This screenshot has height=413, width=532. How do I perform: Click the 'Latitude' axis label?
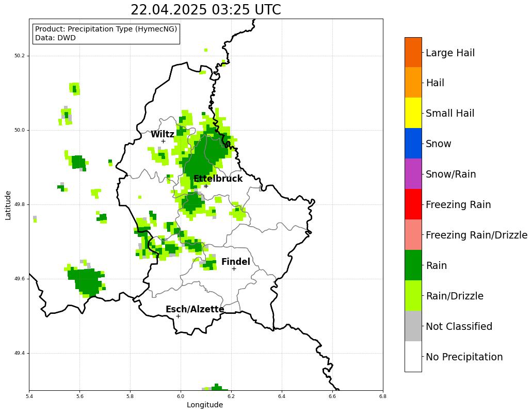coord(8,205)
